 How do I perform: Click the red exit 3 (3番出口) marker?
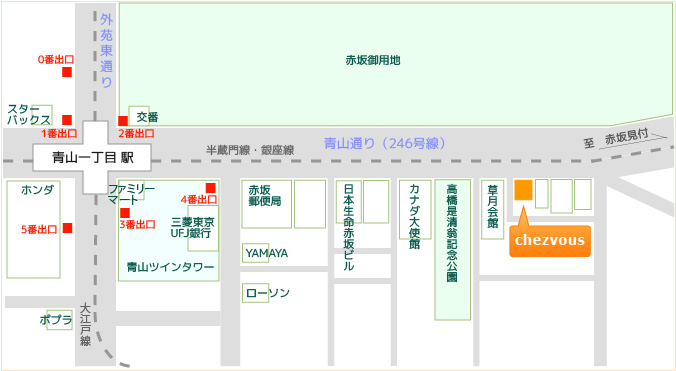pos(125,213)
